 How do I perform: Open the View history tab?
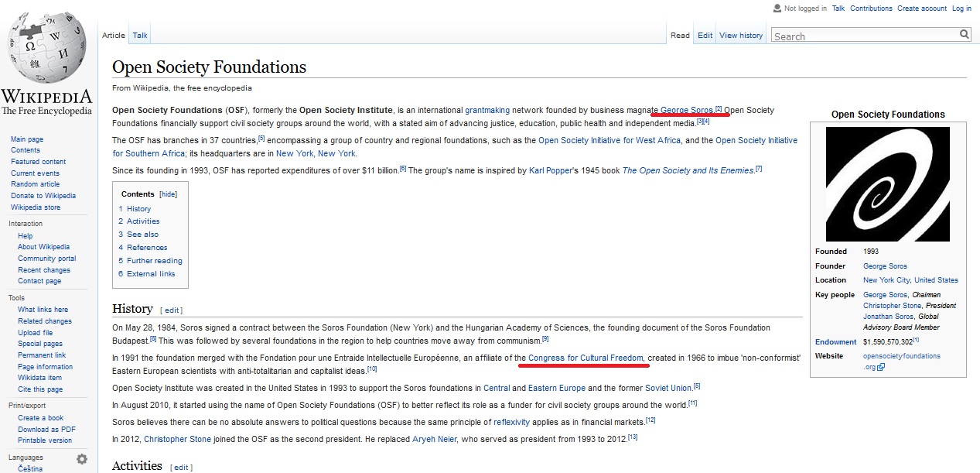click(741, 35)
